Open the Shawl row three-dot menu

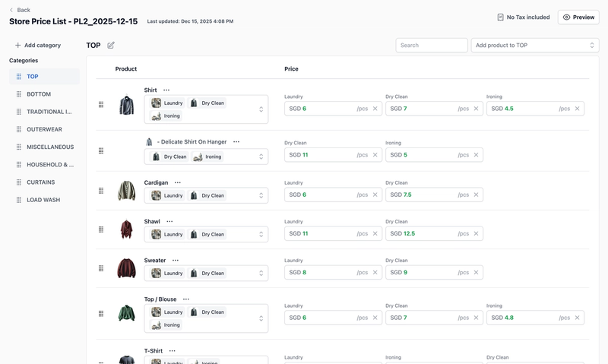click(x=169, y=221)
